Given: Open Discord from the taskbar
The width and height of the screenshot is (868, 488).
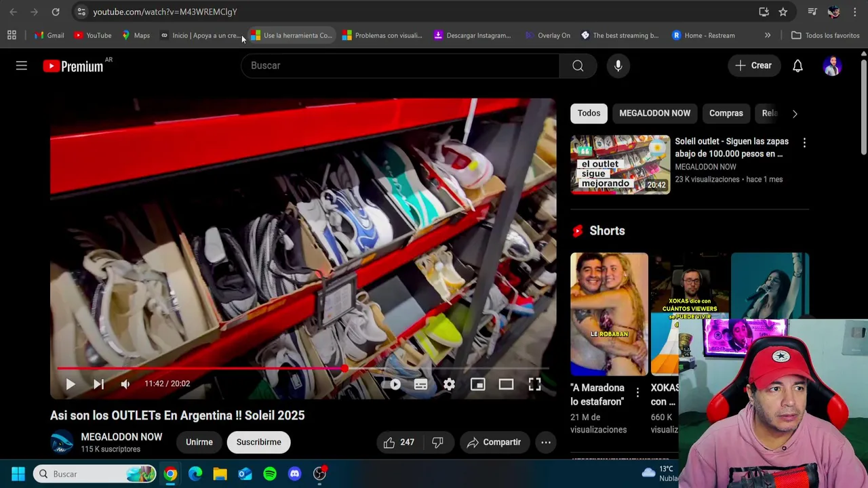Looking at the screenshot, I should [x=294, y=474].
